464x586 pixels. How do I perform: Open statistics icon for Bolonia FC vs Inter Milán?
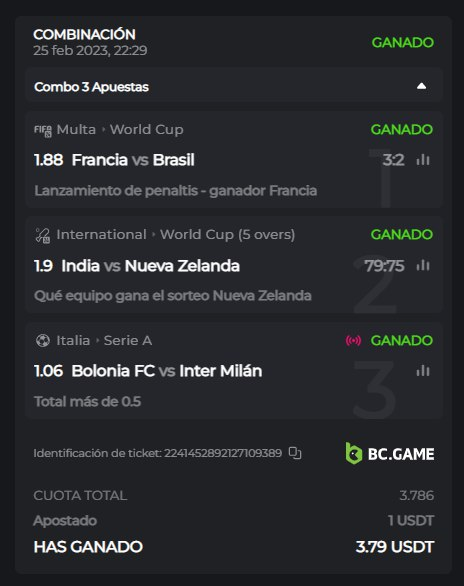pyautogui.click(x=423, y=371)
